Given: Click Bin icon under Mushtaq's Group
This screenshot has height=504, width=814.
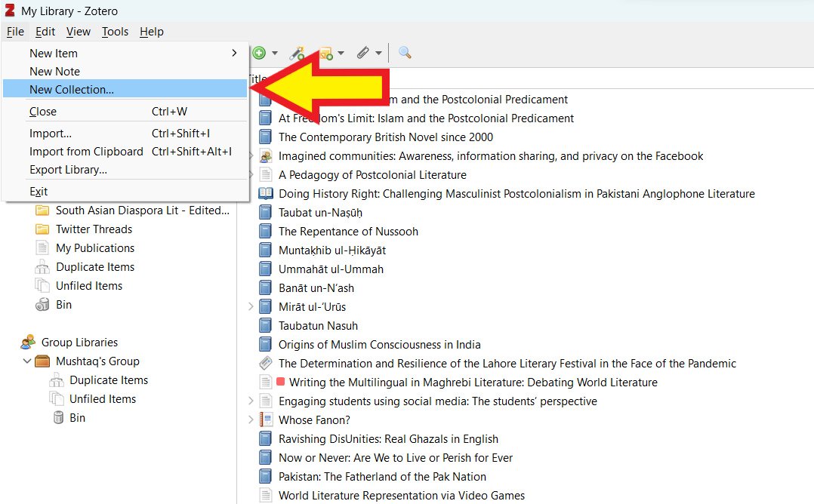Looking at the screenshot, I should tap(59, 417).
